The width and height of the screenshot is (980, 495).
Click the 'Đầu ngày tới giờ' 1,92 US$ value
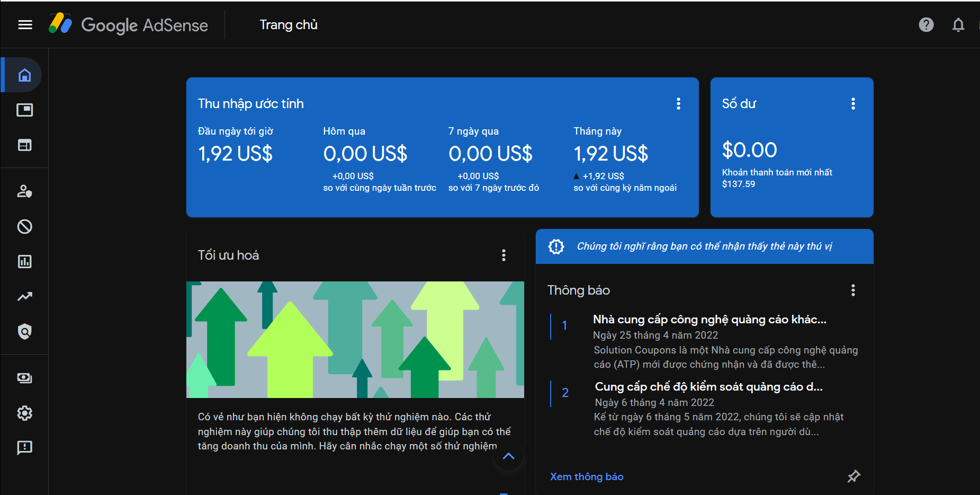pyautogui.click(x=235, y=154)
